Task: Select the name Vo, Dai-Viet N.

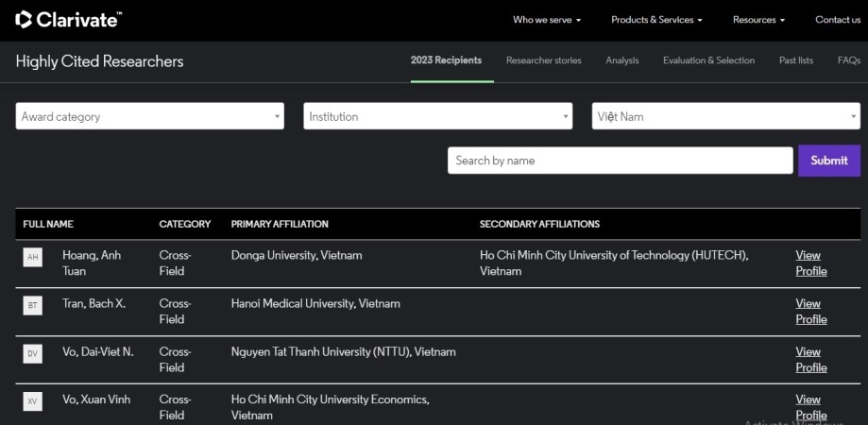Action: [98, 351]
